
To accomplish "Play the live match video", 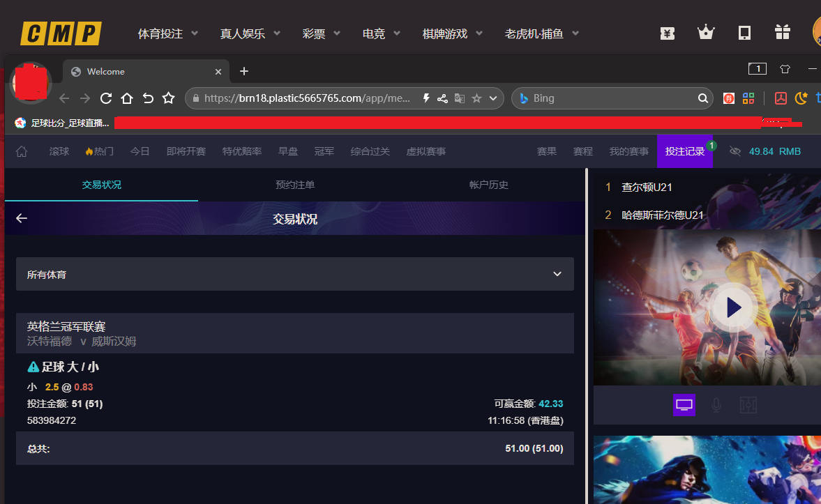I will click(733, 307).
